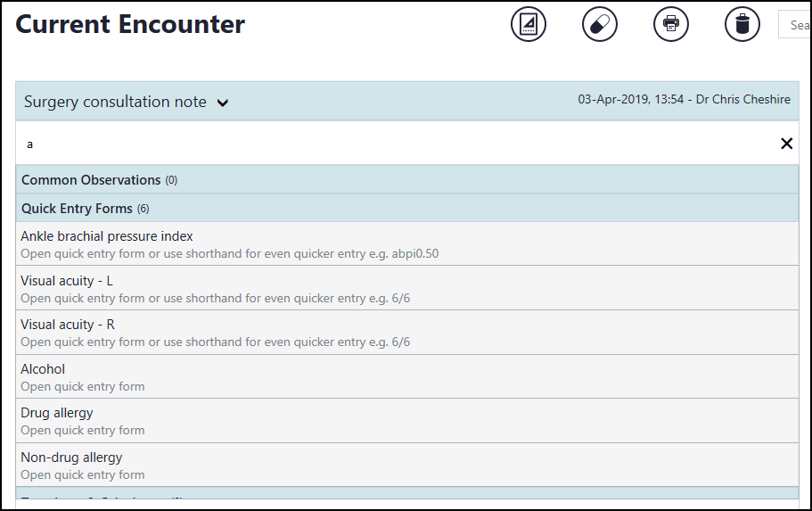Open medication via the pill icon

coord(600,24)
